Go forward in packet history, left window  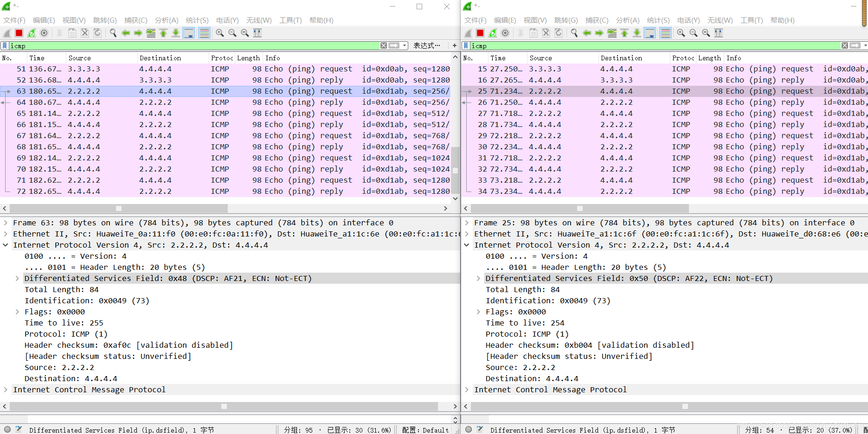pyautogui.click(x=138, y=33)
